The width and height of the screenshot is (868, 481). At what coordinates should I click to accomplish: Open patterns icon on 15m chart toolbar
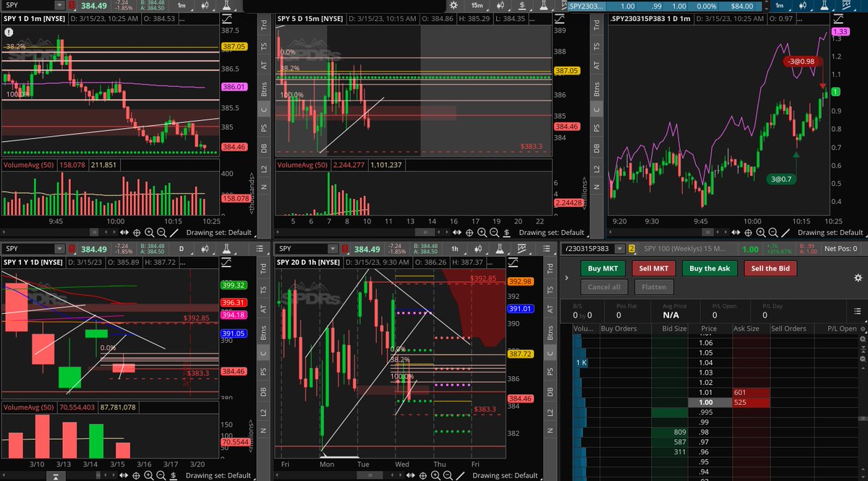click(x=563, y=6)
